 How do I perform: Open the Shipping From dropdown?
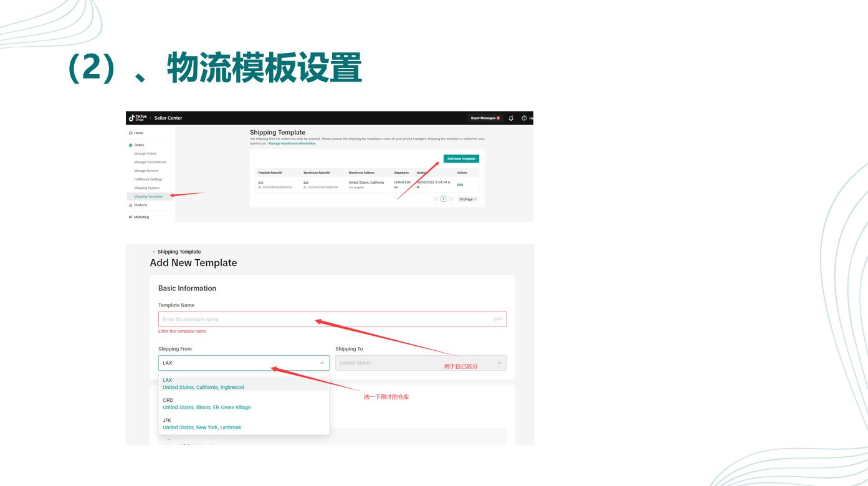(244, 363)
